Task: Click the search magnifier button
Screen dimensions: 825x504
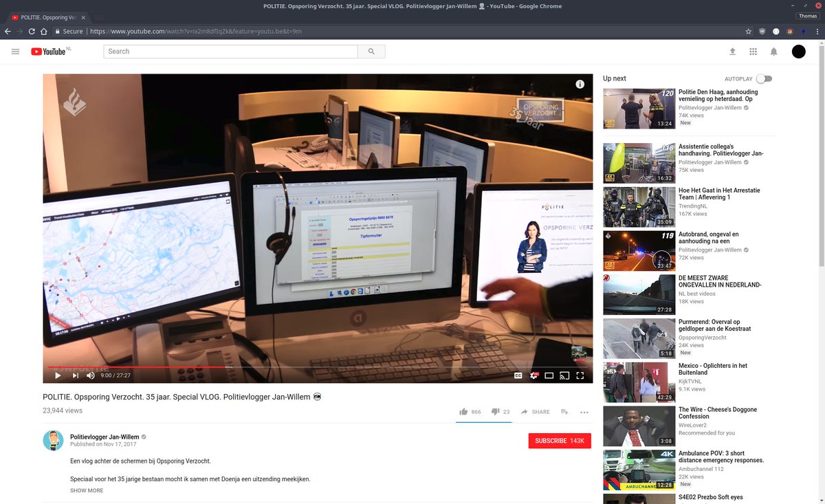Action: pos(371,52)
